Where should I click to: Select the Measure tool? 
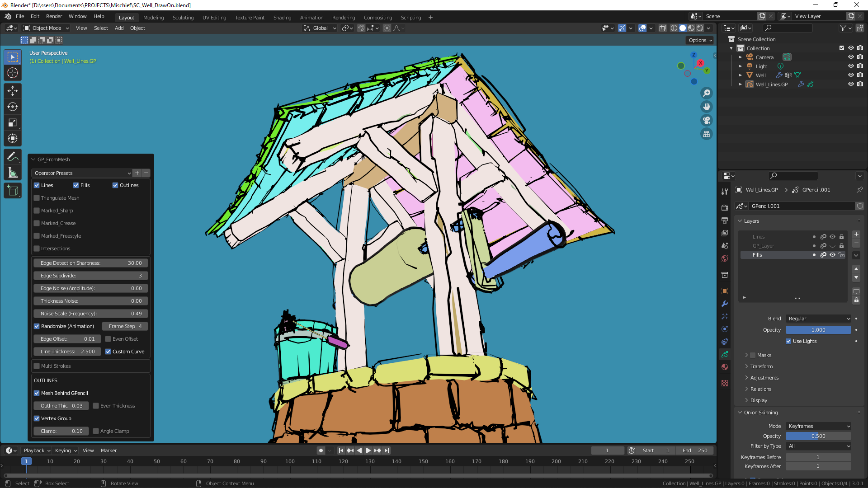point(13,173)
